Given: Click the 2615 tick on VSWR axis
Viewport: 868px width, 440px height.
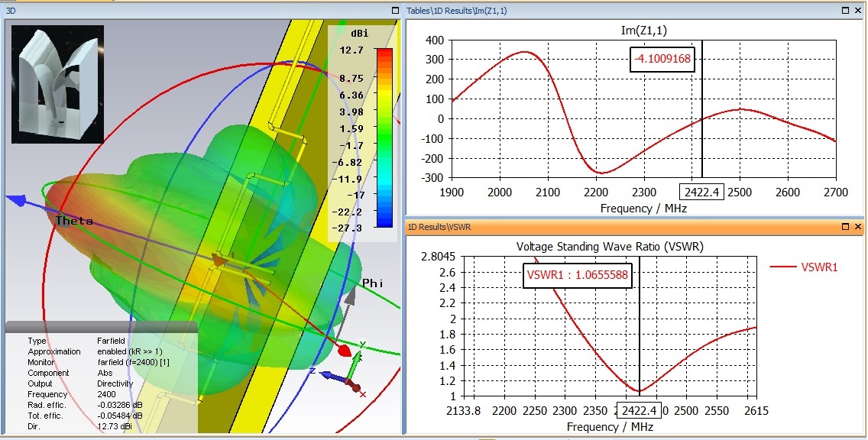Looking at the screenshot, I should click(756, 411).
